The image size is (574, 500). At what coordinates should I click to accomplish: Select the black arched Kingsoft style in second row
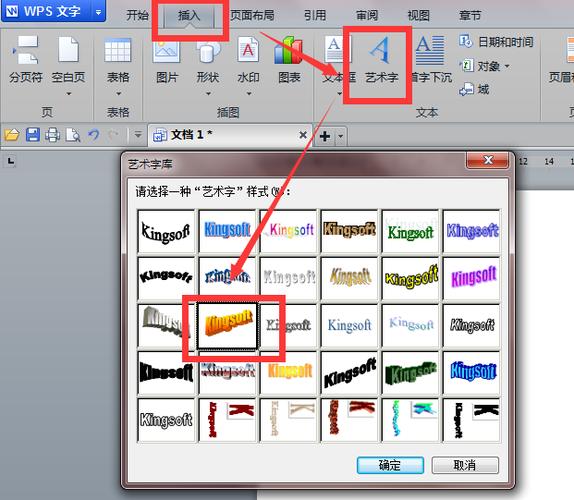166,278
